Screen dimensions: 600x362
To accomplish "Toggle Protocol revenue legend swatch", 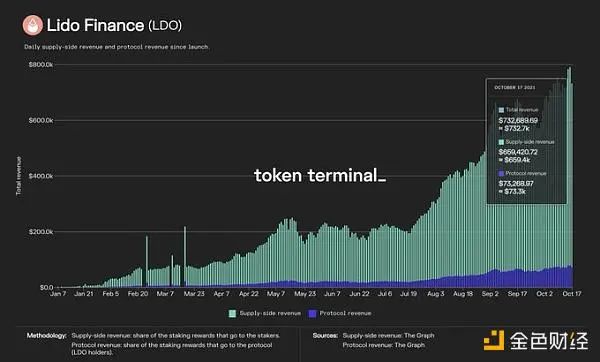I will (313, 313).
